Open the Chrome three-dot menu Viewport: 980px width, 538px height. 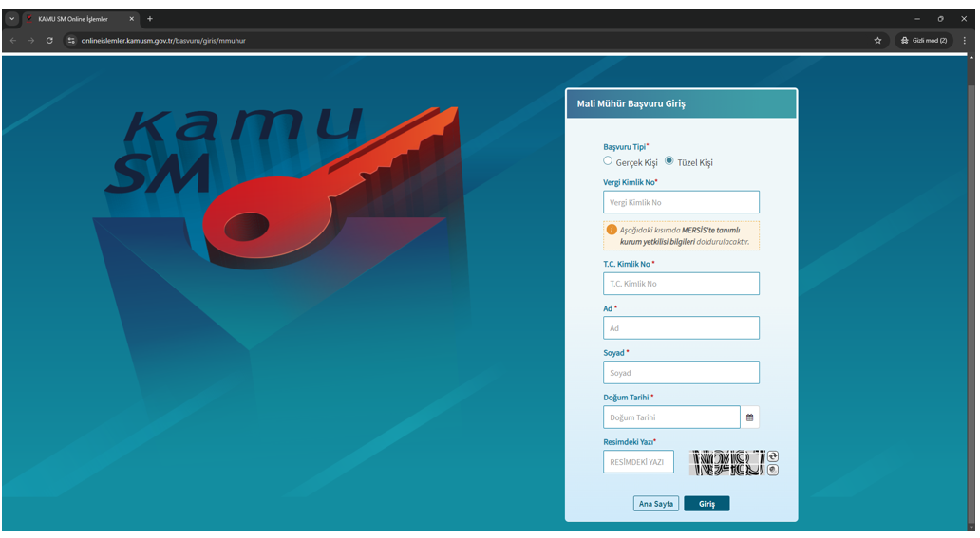(964, 41)
